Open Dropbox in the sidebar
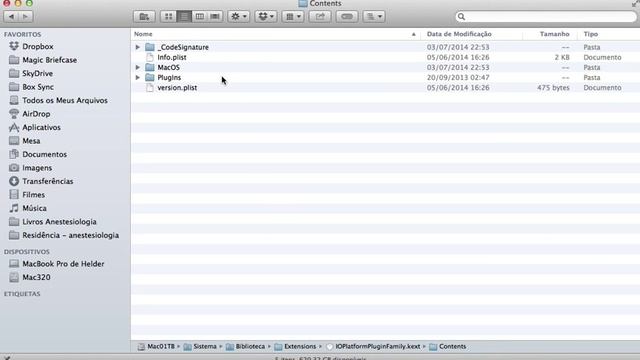Screen dimensions: 640x360 click(38, 47)
